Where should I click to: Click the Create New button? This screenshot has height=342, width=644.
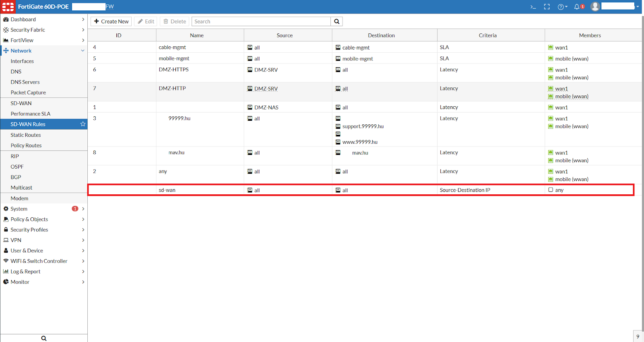(111, 22)
